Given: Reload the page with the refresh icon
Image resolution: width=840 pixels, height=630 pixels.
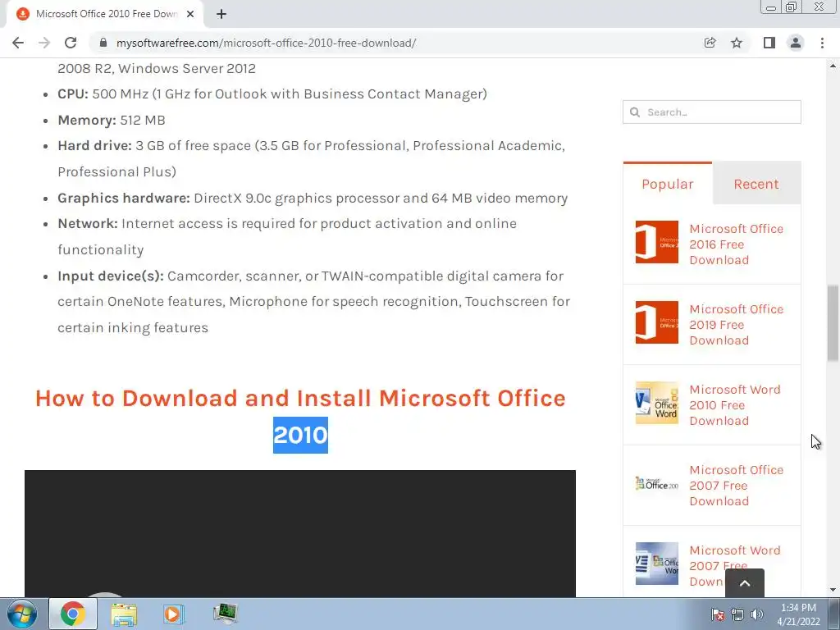Looking at the screenshot, I should tap(71, 43).
